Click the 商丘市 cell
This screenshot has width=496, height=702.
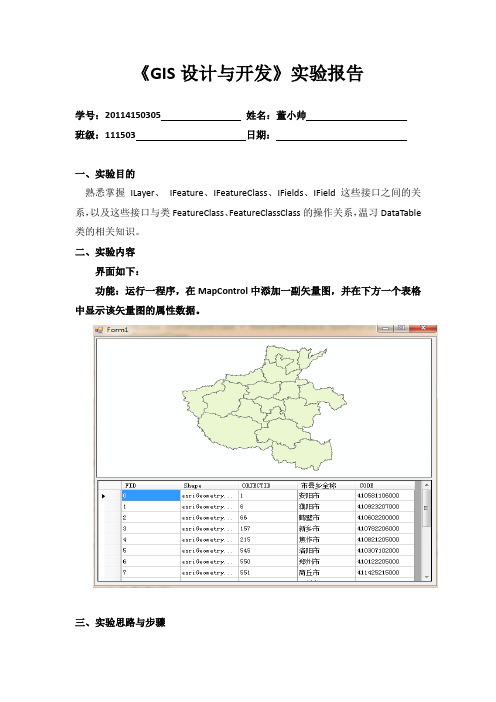tap(326, 573)
